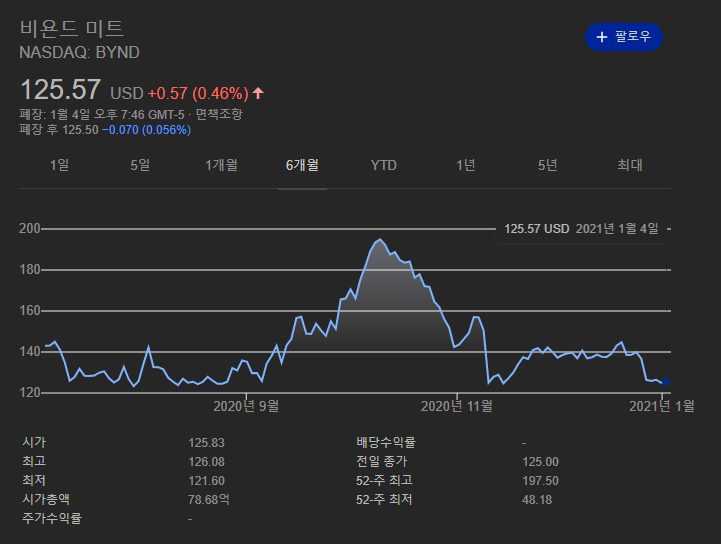Screen dimensions: 721x544
Task: Click the 120 y-axis label
Action: pos(29,393)
